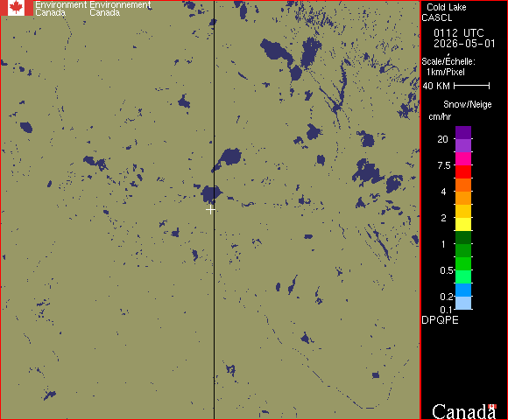Select the red 7.5 cm/hr color swatch
Image resolution: width=508 pixels, height=420 pixels.
(x=463, y=171)
